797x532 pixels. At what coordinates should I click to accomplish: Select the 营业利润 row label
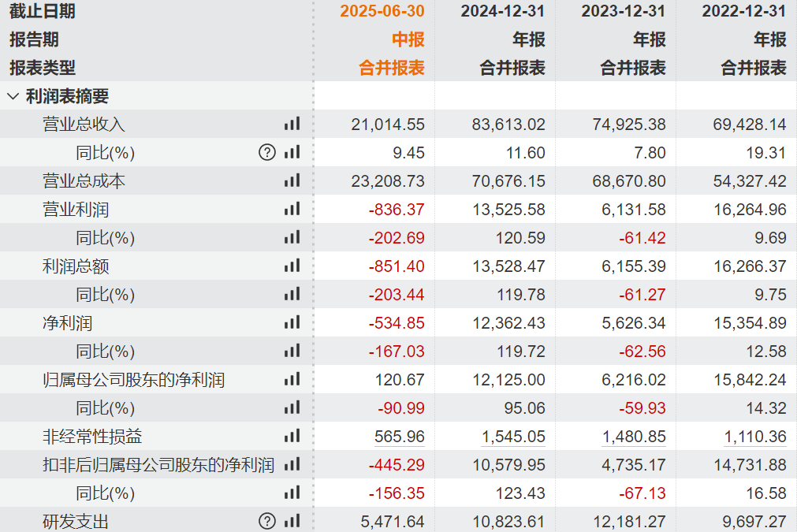pyautogui.click(x=76, y=210)
